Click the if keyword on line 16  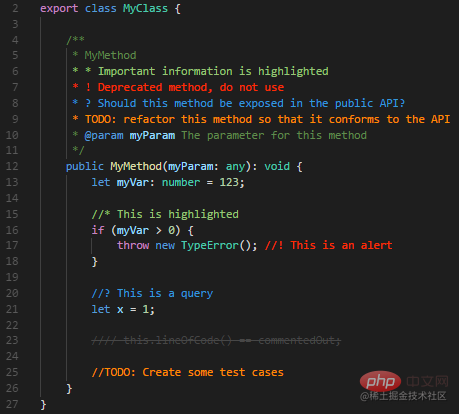[98, 230]
